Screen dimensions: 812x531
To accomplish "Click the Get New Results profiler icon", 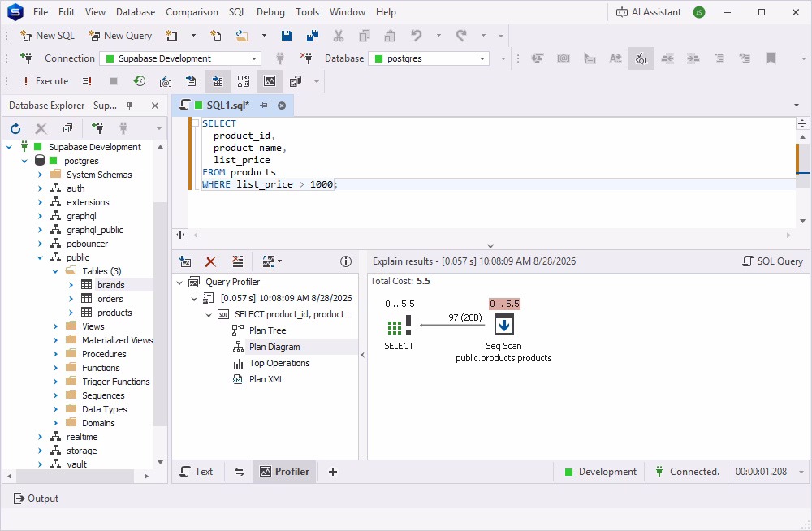I will pos(185,261).
